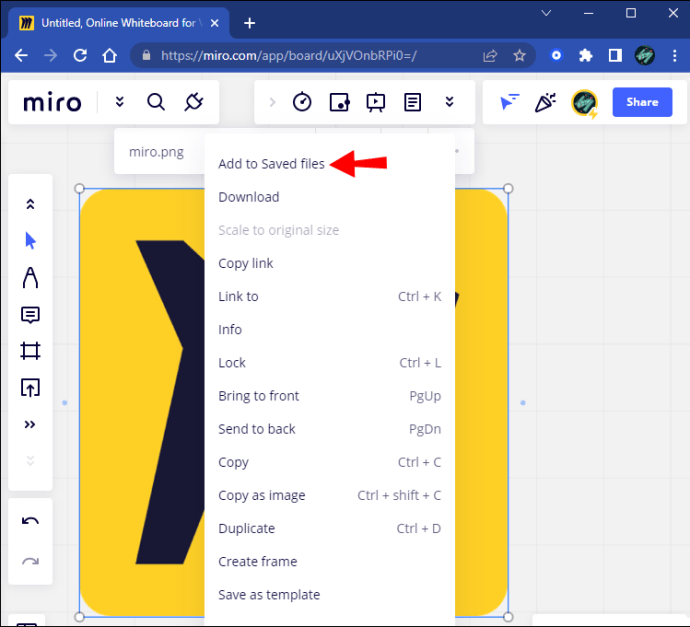Click the top-left resize handle of the image
This screenshot has width=690, height=627.
(79, 188)
